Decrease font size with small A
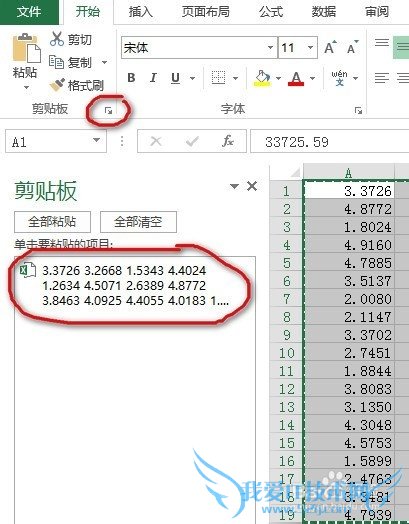The image size is (409, 524). [353, 47]
